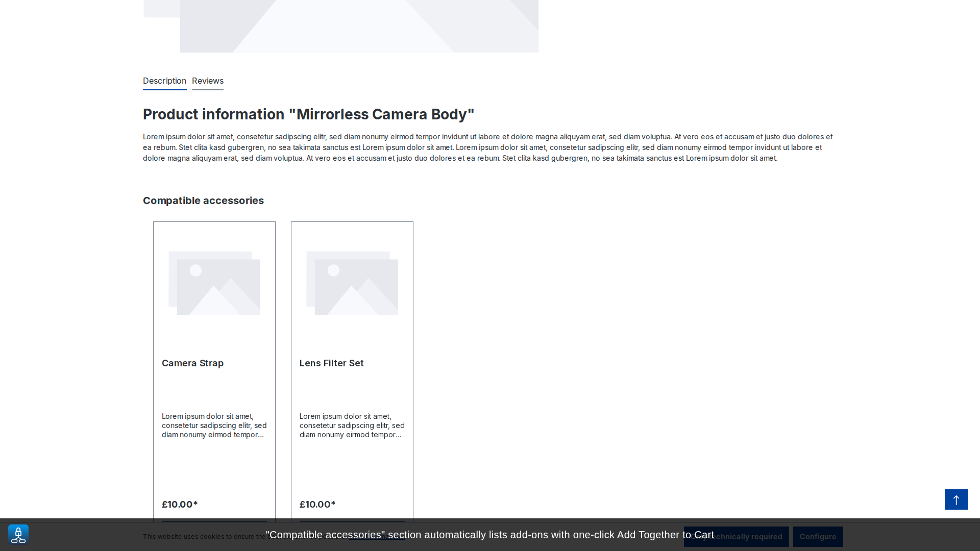Click the scroll-to-top arrow button
The width and height of the screenshot is (980, 551).
point(956,499)
